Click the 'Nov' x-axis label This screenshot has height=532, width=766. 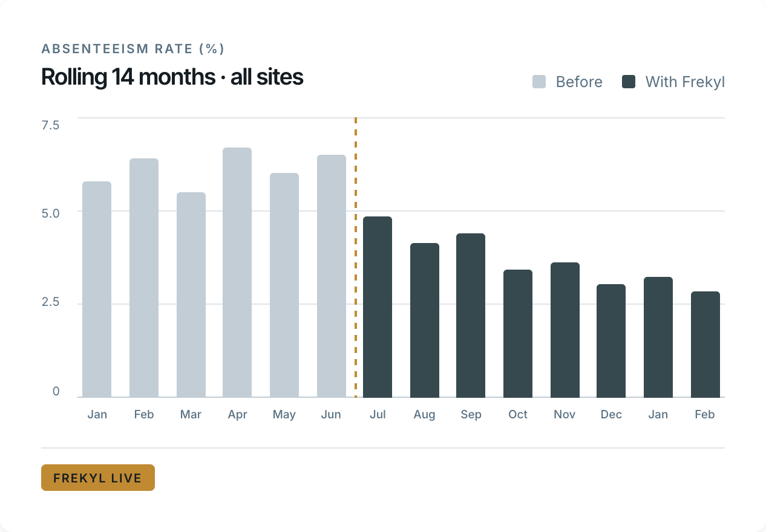coord(565,415)
